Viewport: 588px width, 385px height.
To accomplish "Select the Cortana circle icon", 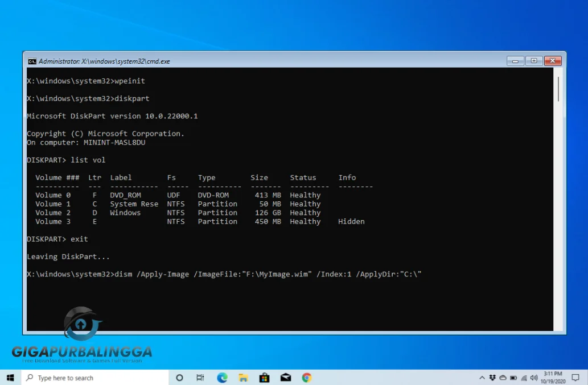I will point(179,377).
